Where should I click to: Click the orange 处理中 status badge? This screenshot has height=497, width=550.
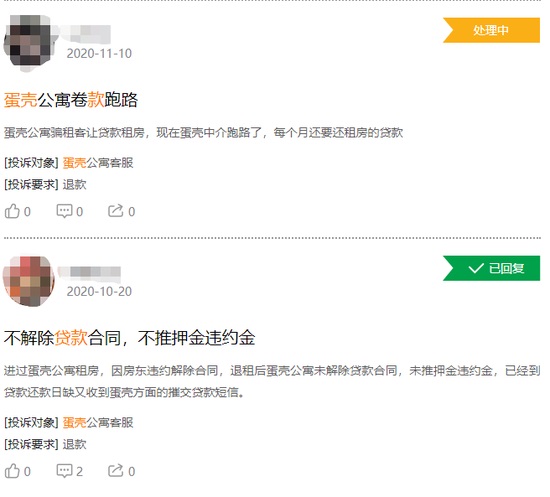click(491, 30)
